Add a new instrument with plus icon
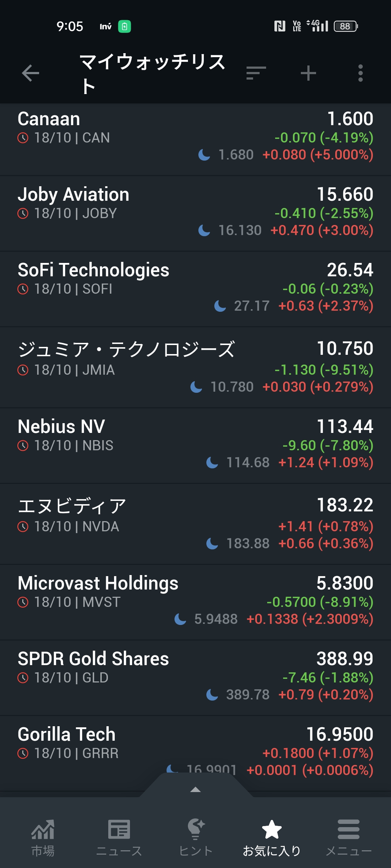 (308, 73)
